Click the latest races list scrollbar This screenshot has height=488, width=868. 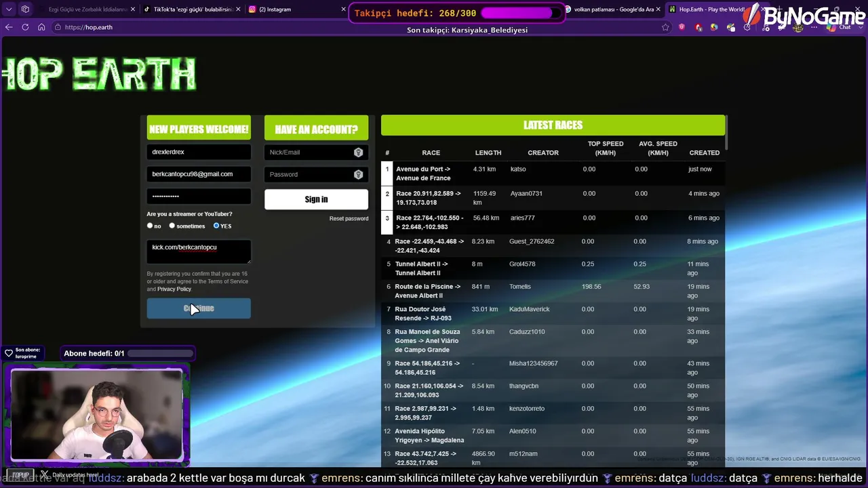coord(726,132)
